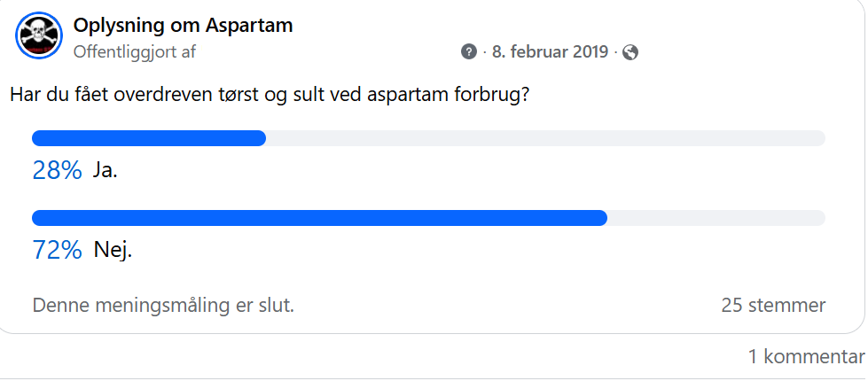The width and height of the screenshot is (868, 381).
Task: Click the filled blue part of the Nej bar
Action: point(319,218)
